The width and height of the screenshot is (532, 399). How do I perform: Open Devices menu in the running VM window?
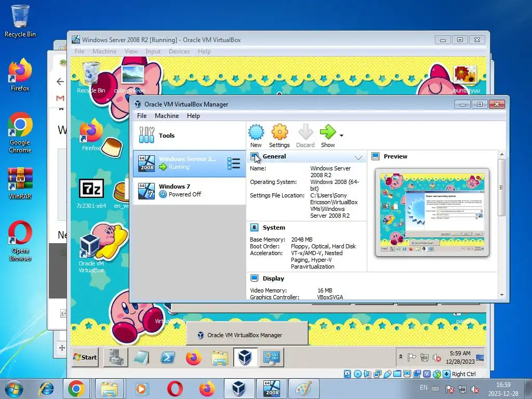point(179,51)
